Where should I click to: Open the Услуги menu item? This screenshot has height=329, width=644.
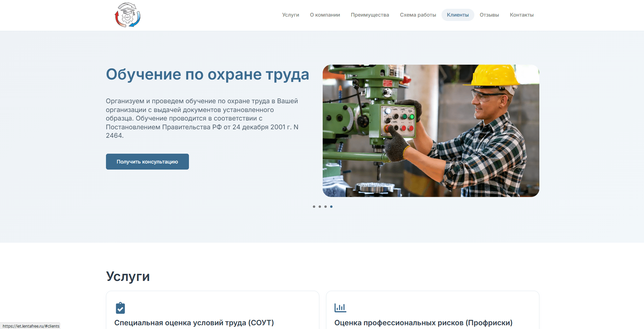[291, 15]
